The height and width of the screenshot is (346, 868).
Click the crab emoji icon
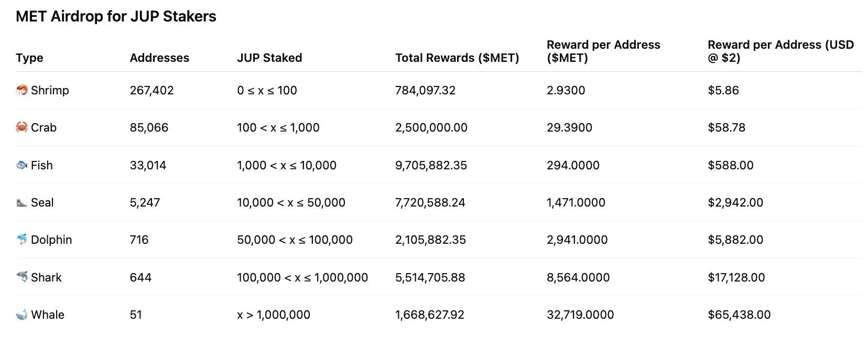(21, 127)
